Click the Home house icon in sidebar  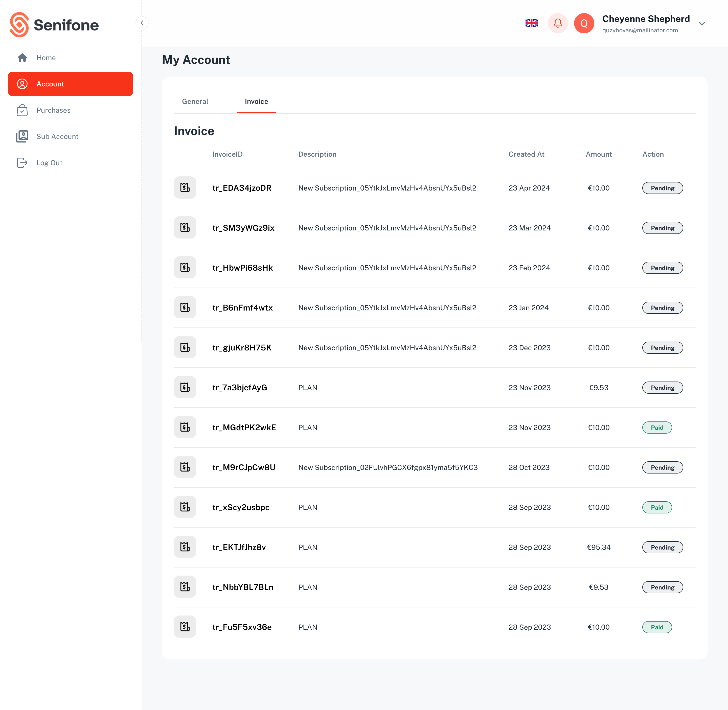click(22, 57)
